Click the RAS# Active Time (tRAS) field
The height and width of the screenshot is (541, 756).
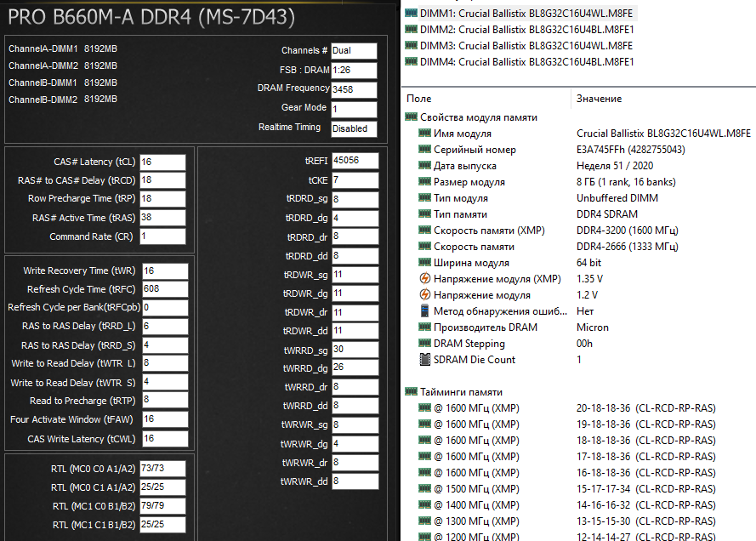[162, 218]
